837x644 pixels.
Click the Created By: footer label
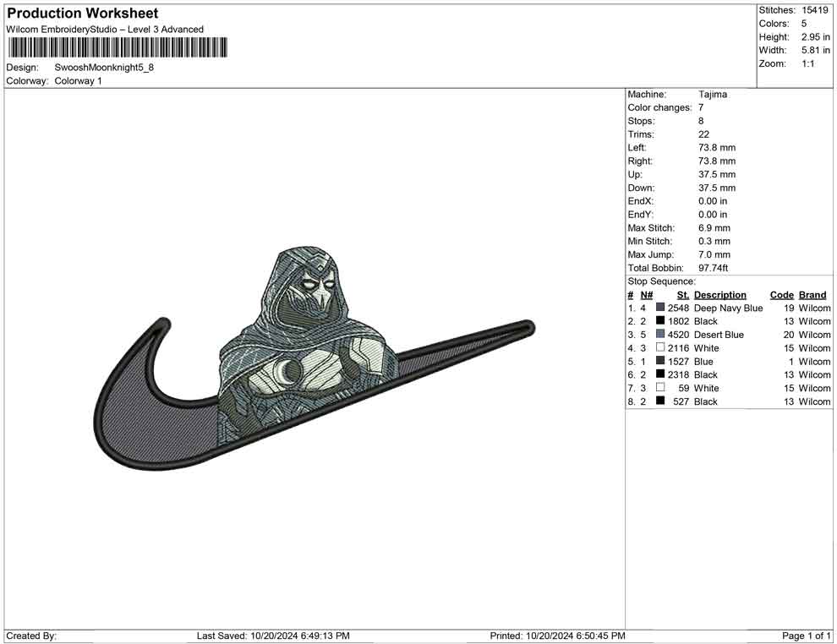point(31,636)
